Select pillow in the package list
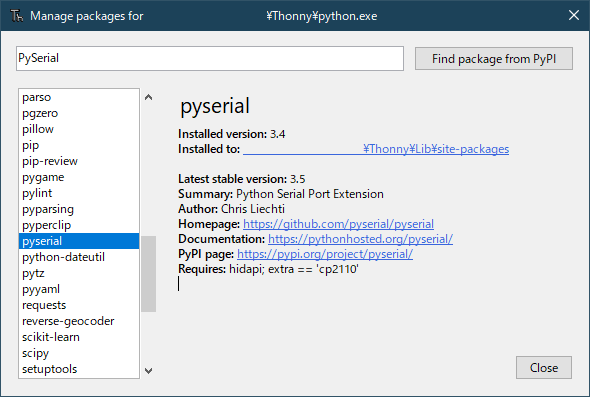The height and width of the screenshot is (397, 590). 79,129
